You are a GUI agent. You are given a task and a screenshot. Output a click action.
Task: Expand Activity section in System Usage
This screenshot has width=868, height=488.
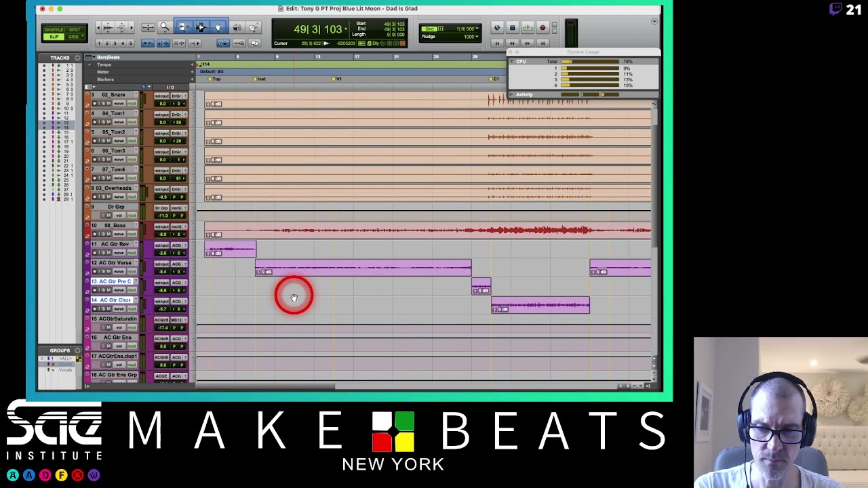pyautogui.click(x=512, y=94)
